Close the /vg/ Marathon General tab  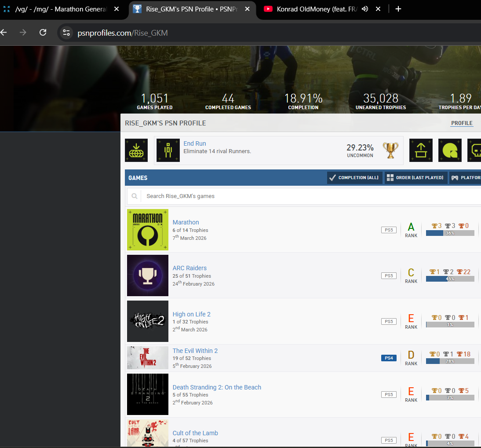point(117,9)
